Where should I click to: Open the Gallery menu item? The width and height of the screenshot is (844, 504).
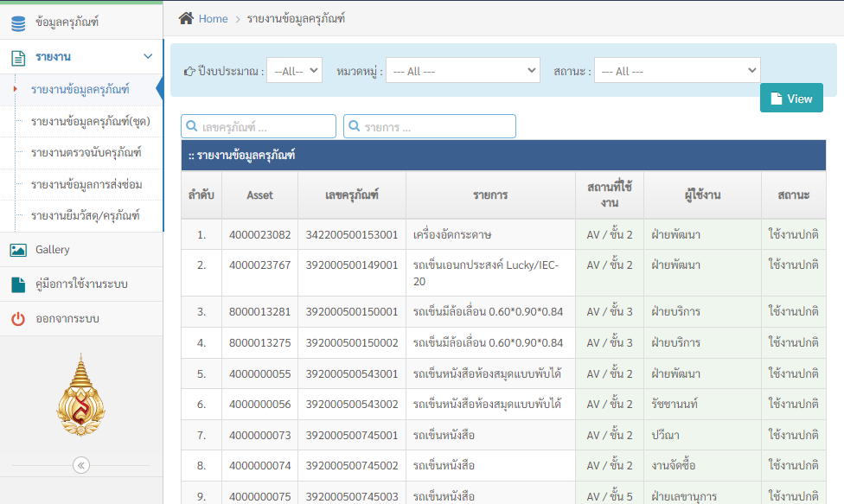[x=81, y=250]
